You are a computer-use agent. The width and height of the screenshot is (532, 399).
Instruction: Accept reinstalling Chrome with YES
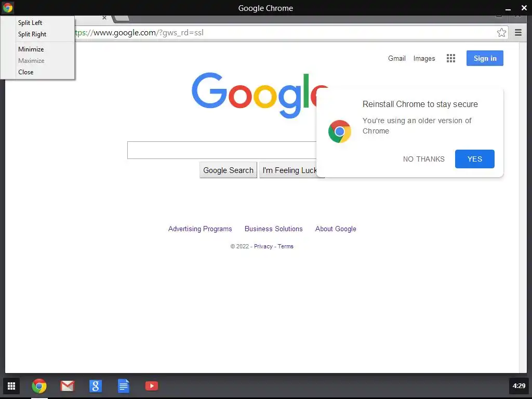point(475,159)
